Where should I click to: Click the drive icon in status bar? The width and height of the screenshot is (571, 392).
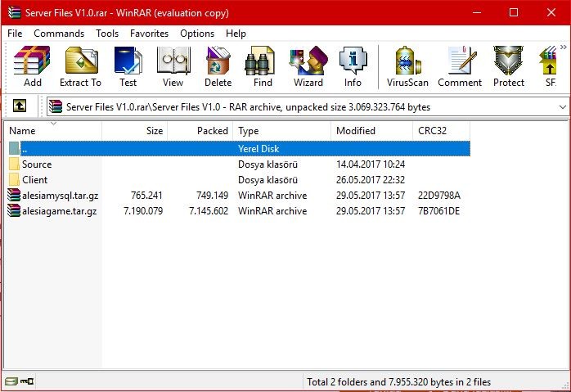pyautogui.click(x=11, y=381)
